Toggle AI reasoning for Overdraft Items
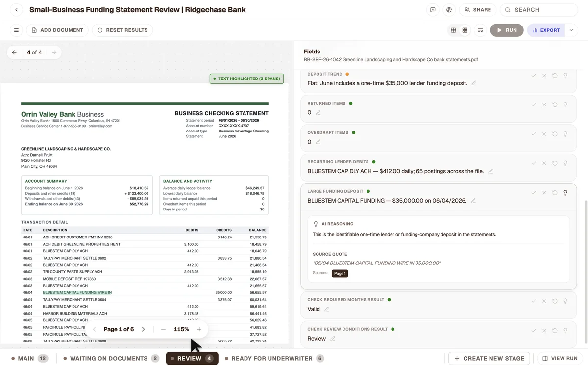 (565, 134)
